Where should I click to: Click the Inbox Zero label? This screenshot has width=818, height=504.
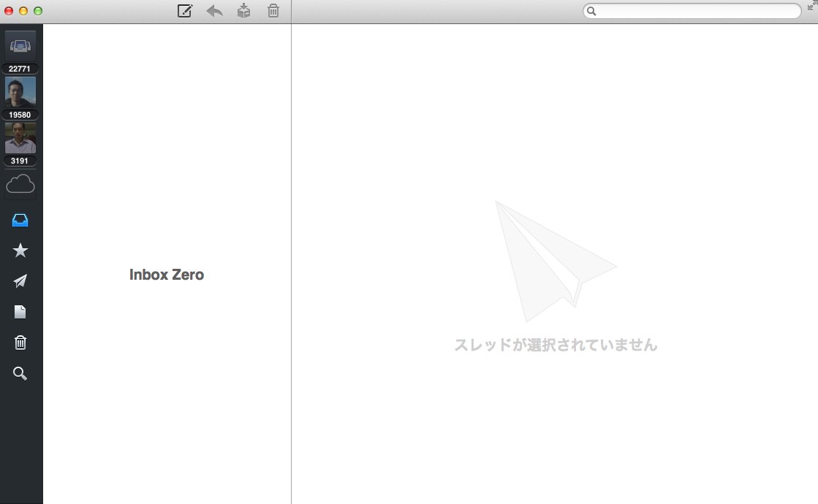click(167, 275)
